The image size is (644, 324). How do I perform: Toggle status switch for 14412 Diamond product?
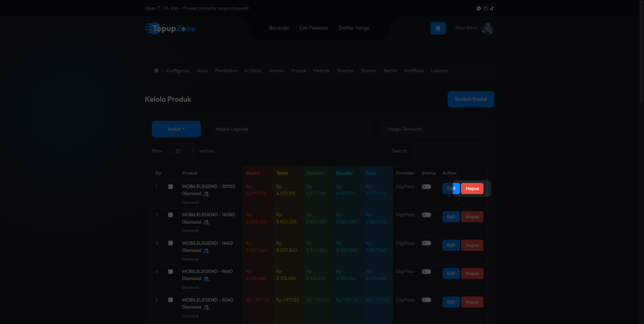pyautogui.click(x=426, y=243)
